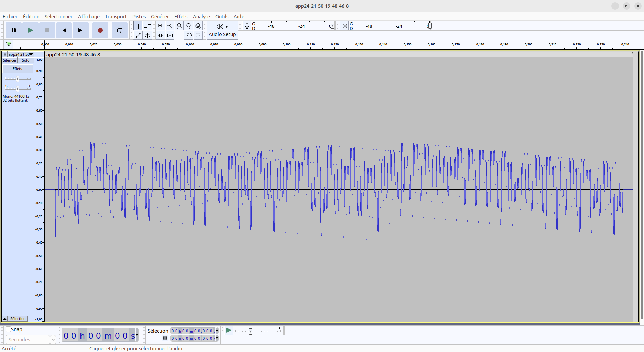Image resolution: width=644 pixels, height=352 pixels.
Task: Click the Undo arrow icon
Action: click(189, 35)
